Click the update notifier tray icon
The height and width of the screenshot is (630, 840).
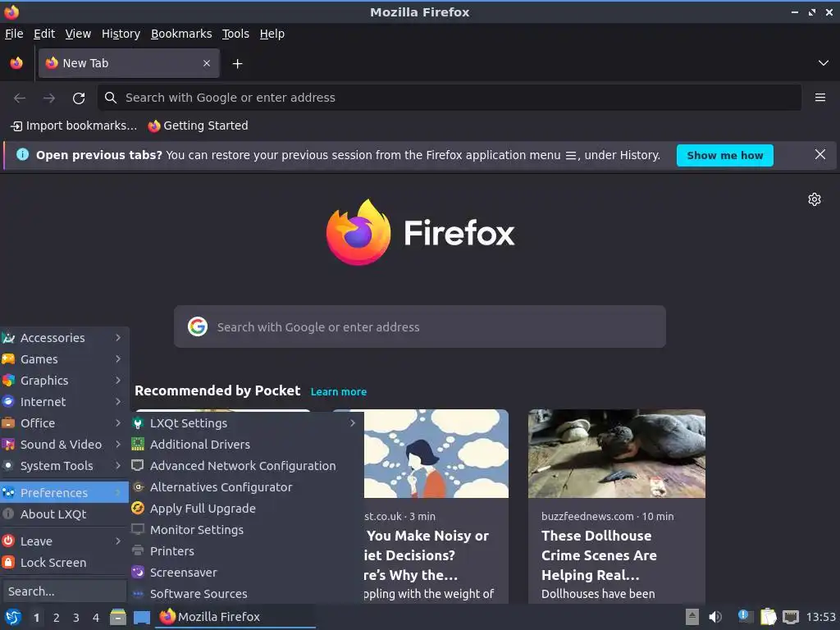pyautogui.click(x=745, y=617)
